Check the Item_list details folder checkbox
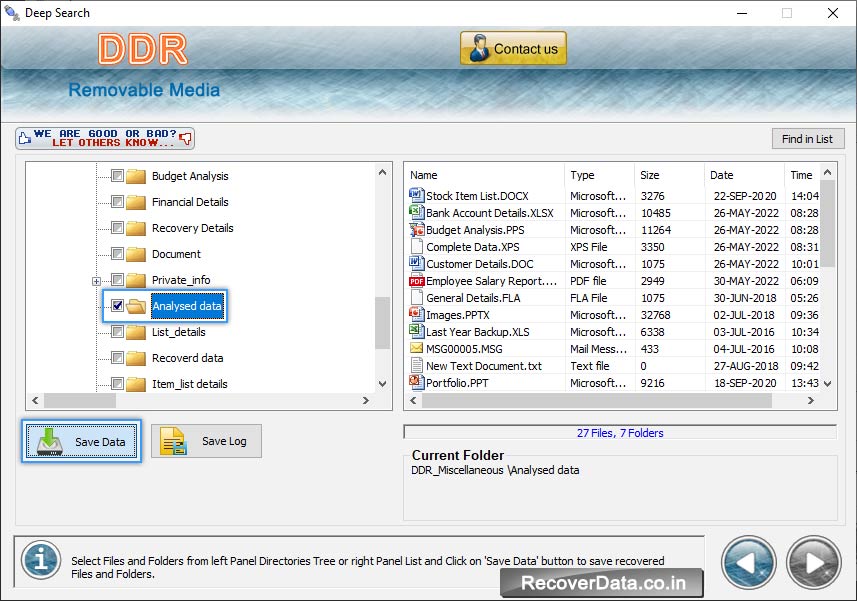 [117, 383]
